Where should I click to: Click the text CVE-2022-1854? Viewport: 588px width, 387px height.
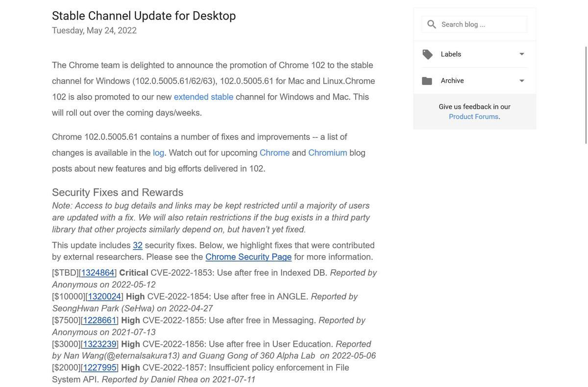coord(179,297)
